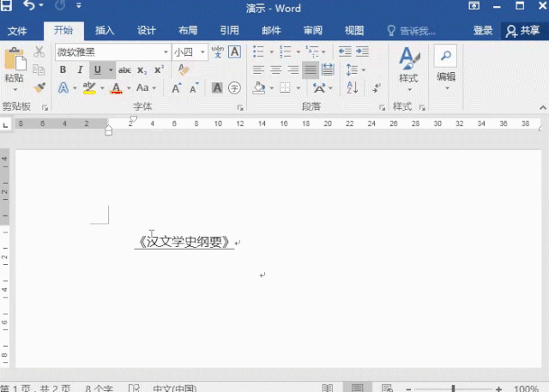Click the Format Painter brush icon
The height and width of the screenshot is (392, 549).
[x=39, y=87]
